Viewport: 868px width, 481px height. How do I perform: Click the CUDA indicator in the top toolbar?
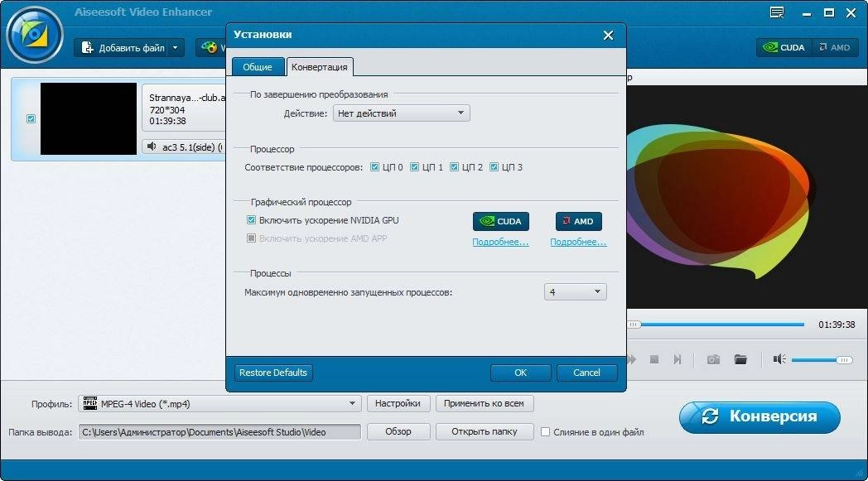point(784,47)
